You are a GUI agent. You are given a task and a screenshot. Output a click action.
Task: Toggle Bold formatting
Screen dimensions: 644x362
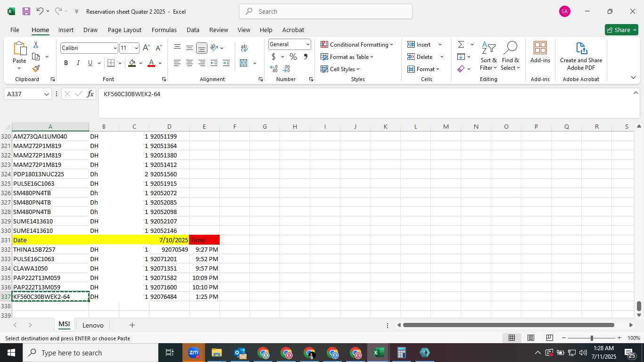(x=66, y=63)
